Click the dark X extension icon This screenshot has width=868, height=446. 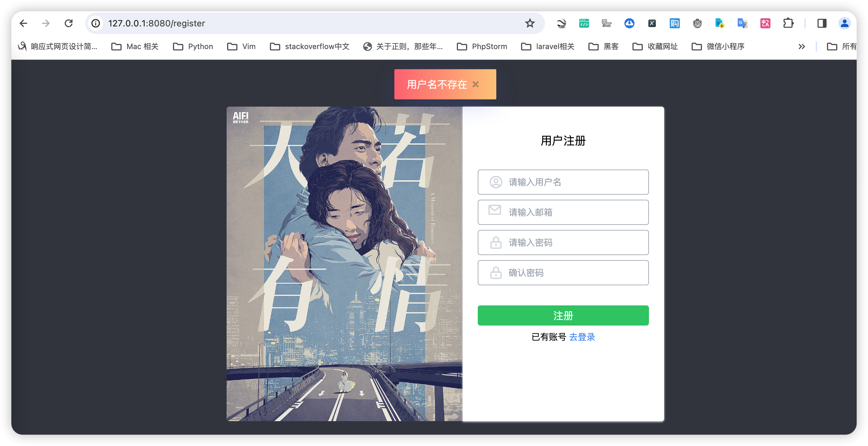[652, 23]
